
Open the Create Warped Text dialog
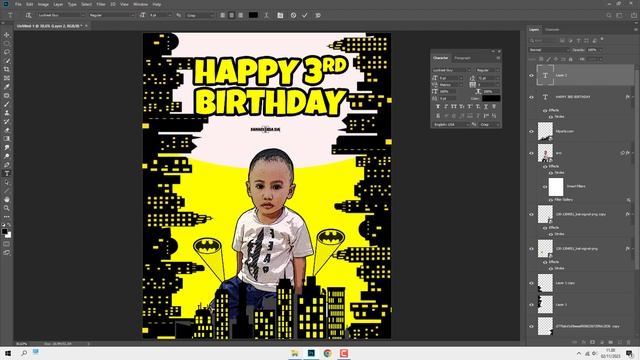(266, 15)
